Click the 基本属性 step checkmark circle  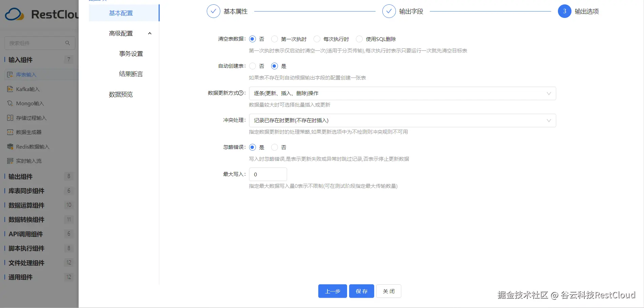pos(214,11)
